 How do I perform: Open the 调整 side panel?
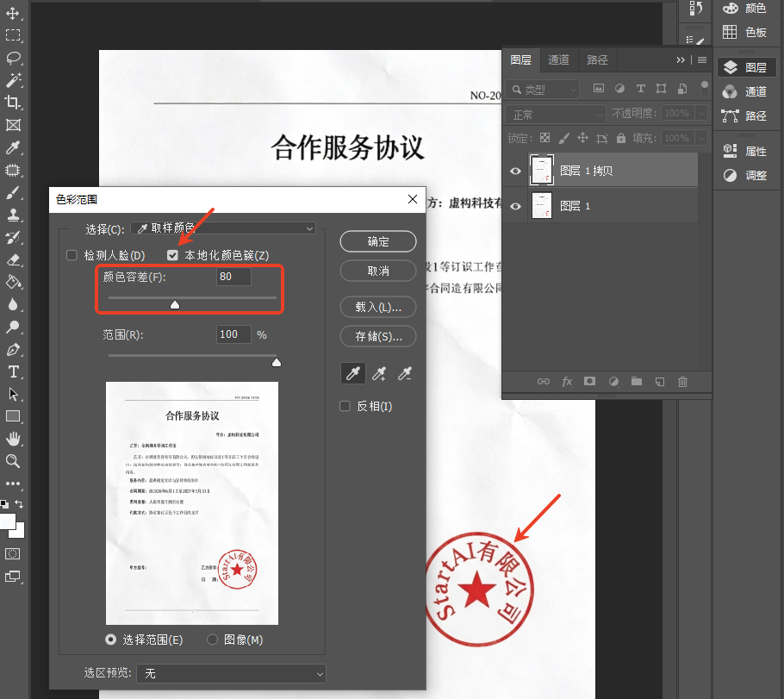point(745,175)
